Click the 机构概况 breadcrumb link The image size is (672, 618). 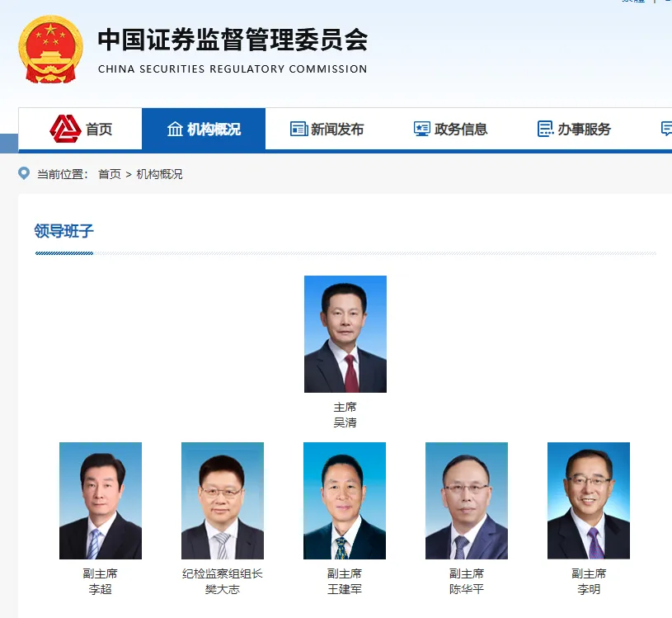pos(159,174)
